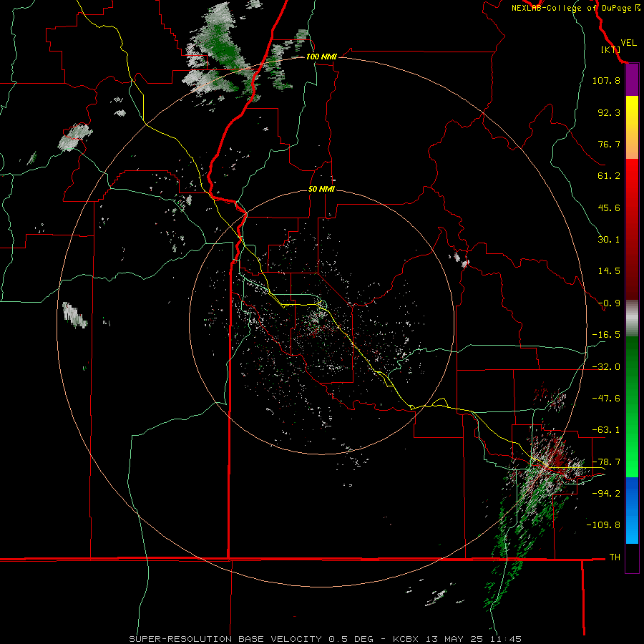Image resolution: width=644 pixels, height=644 pixels.
Task: Click the 92.3 velocity scale label
Action: click(609, 112)
